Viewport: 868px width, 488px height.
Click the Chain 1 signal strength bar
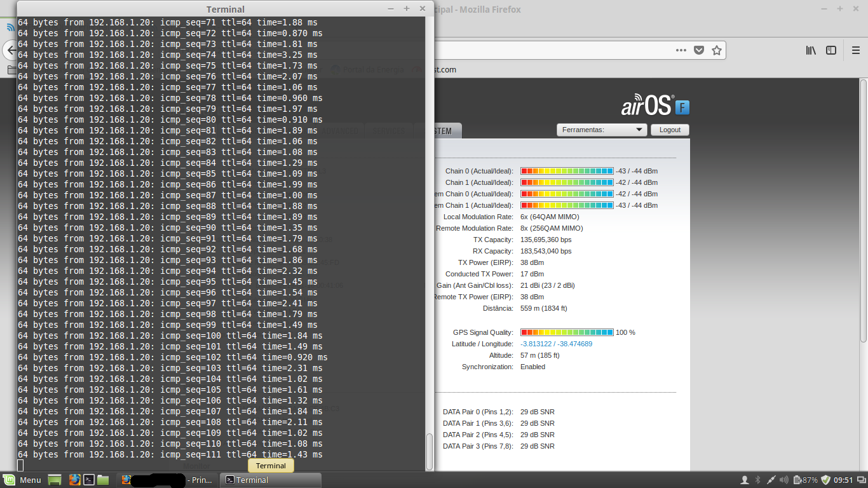click(567, 182)
